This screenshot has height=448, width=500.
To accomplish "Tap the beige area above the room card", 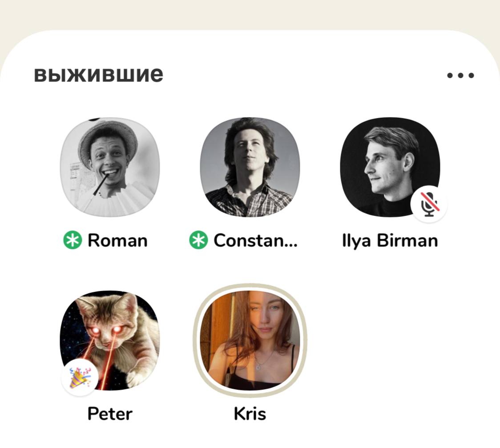I will coord(250,14).
